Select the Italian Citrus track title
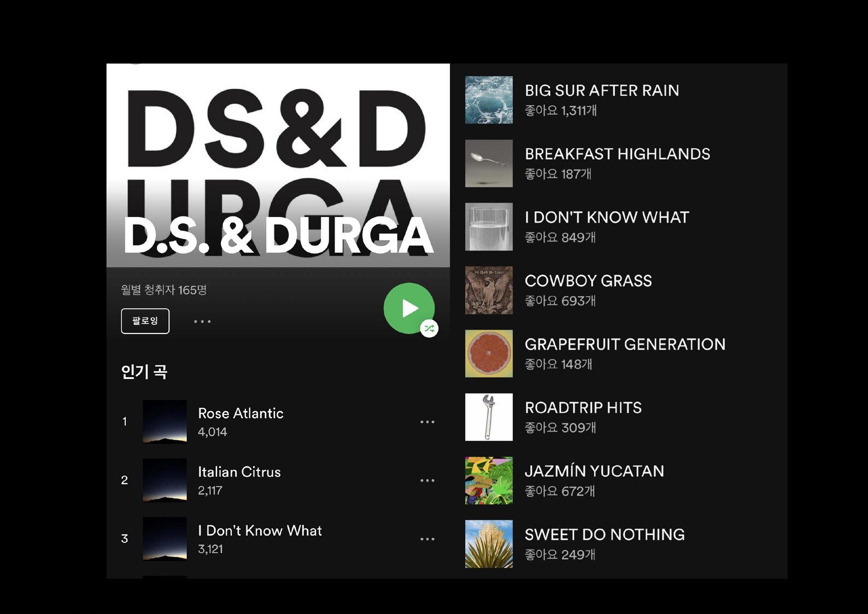This screenshot has width=868, height=614. (x=239, y=472)
